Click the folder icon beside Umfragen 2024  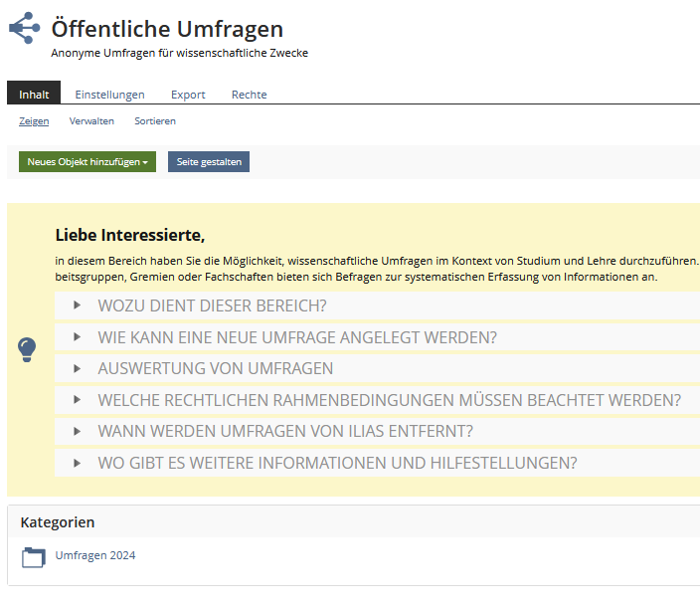(x=34, y=556)
